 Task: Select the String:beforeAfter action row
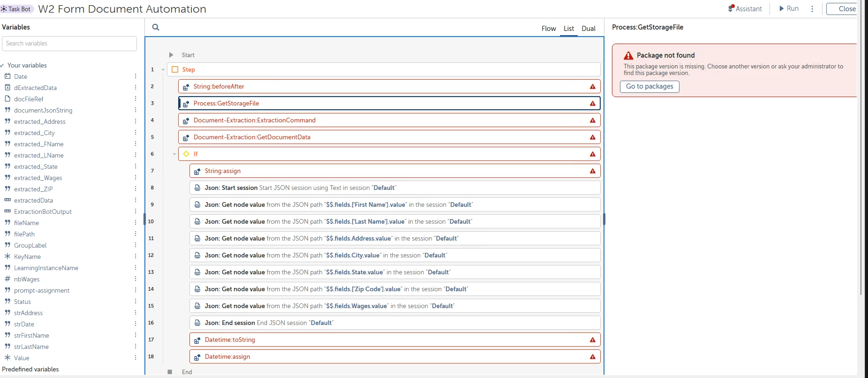[389, 86]
